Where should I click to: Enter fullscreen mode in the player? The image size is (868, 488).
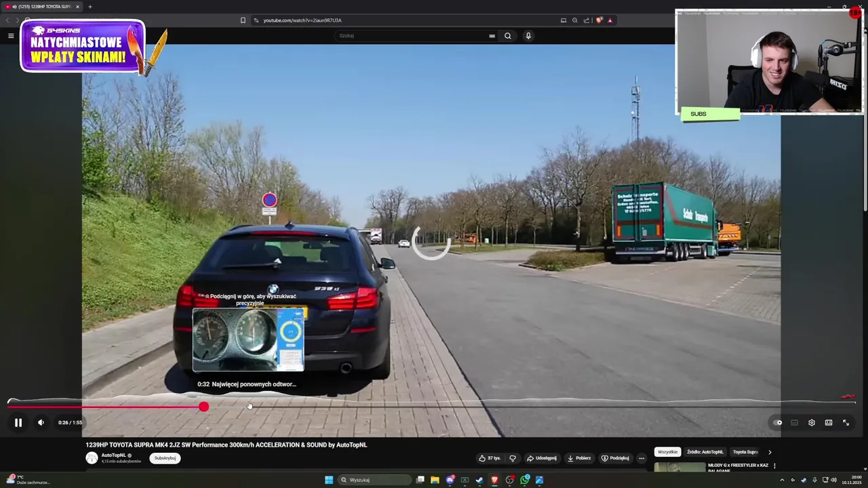[846, 422]
